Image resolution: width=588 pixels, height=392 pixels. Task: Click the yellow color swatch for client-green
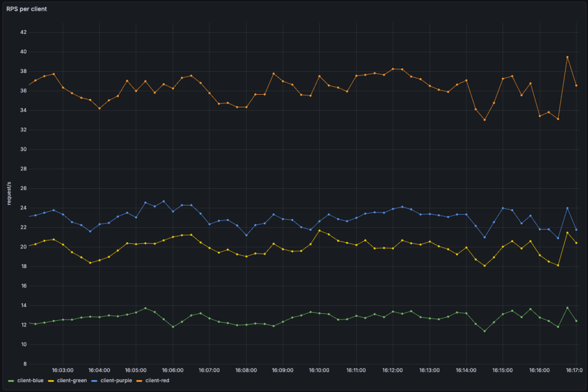52,381
